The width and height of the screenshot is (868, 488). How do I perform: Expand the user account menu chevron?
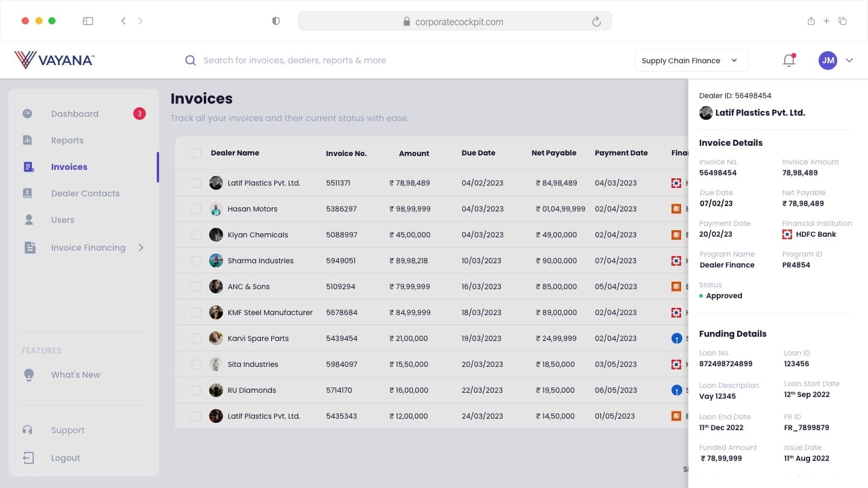tap(849, 60)
